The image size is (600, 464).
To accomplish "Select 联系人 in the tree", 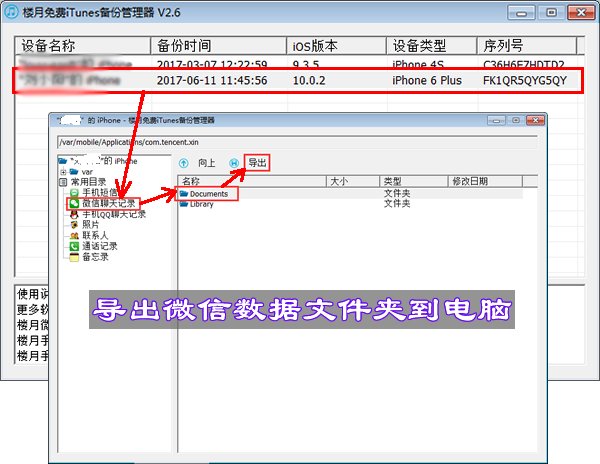I will click(x=95, y=235).
